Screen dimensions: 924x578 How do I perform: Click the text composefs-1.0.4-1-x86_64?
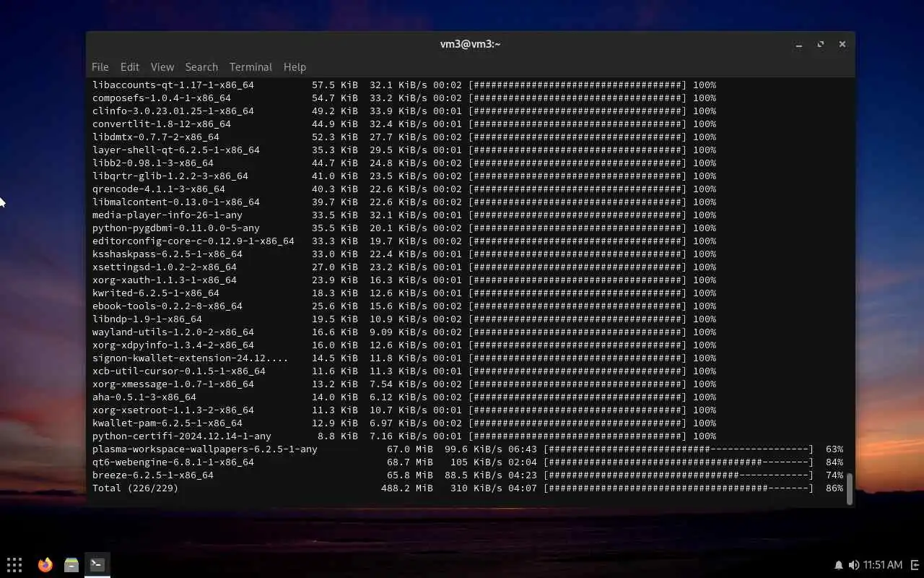[x=162, y=98]
